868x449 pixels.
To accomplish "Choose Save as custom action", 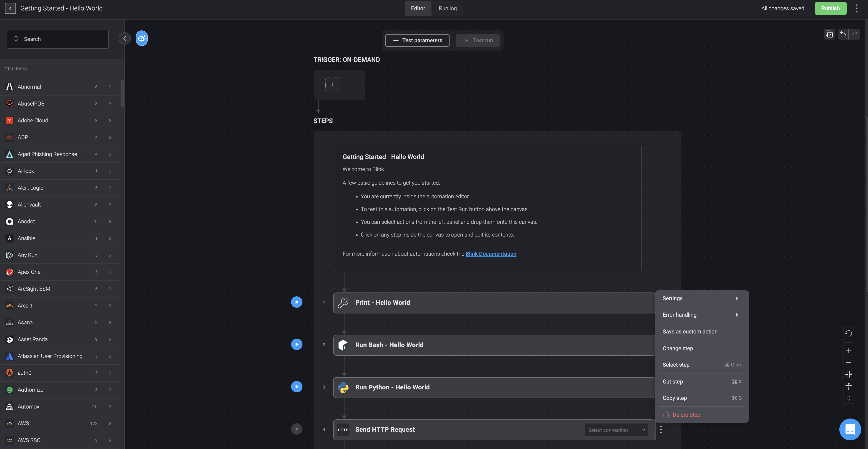I will (701, 332).
